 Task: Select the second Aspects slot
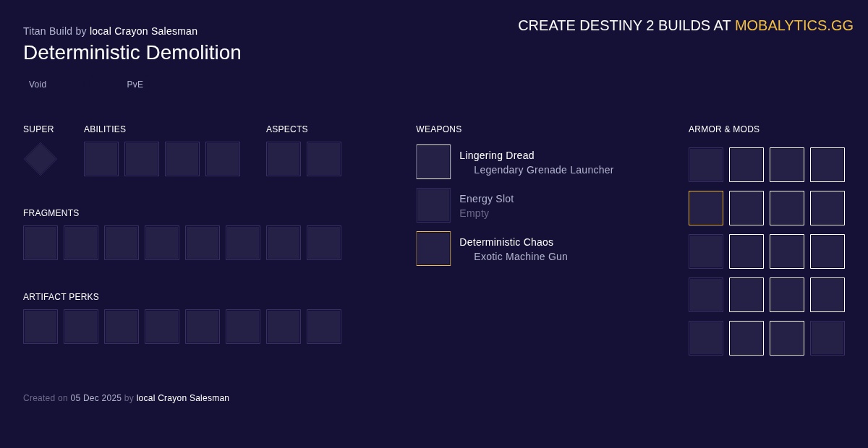point(324,159)
